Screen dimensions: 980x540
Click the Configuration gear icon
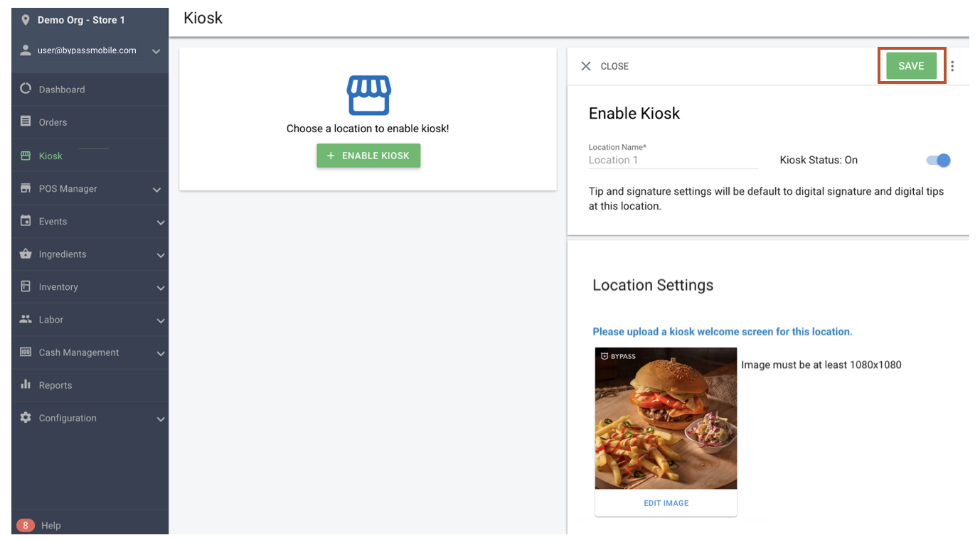point(26,417)
